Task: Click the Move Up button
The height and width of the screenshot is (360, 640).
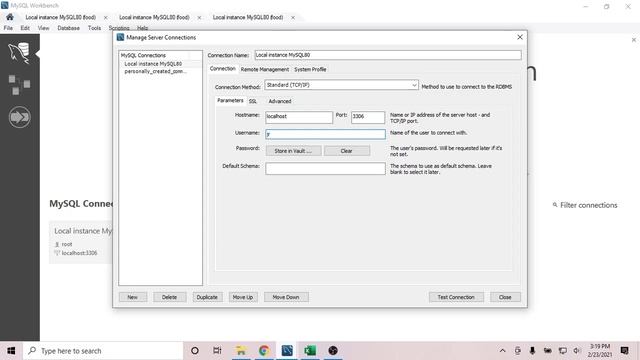Action: [x=243, y=297]
